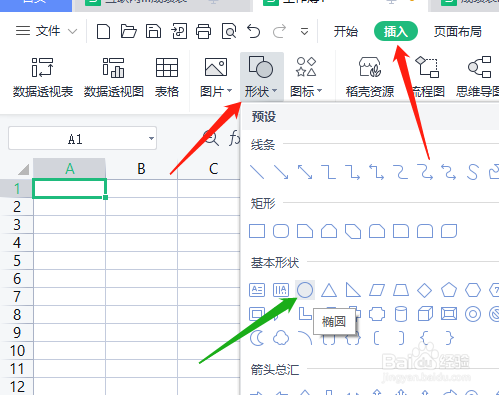This screenshot has width=499, height=395.
Task: Select column A header
Action: [69, 169]
